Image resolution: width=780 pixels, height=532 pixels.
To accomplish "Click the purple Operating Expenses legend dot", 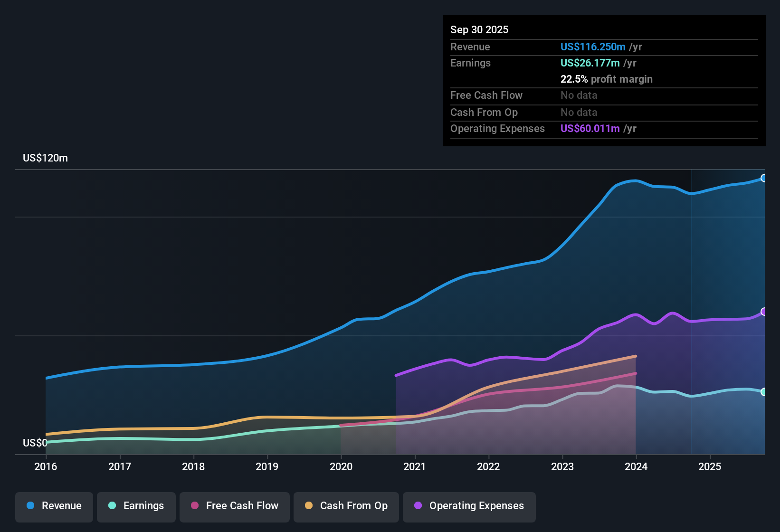I will [x=418, y=506].
